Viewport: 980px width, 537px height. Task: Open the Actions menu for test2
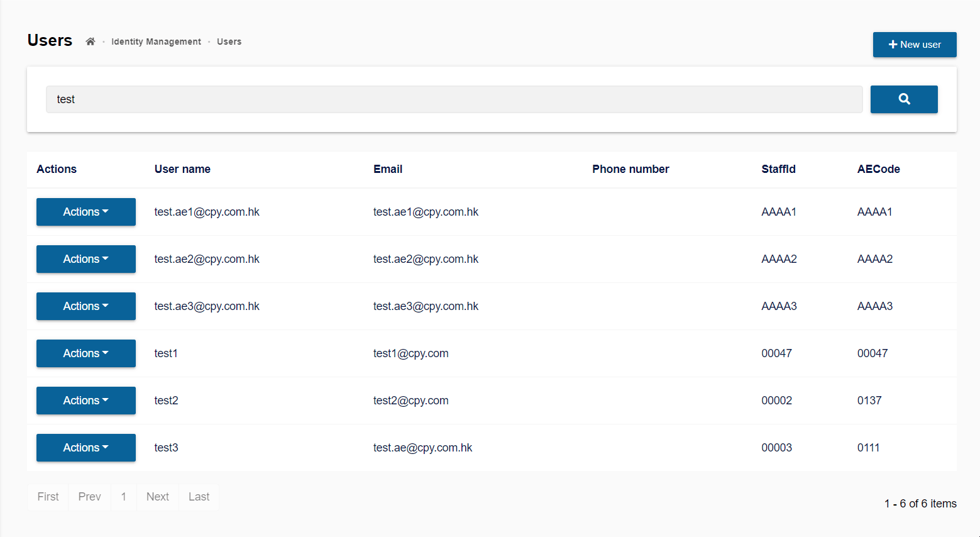click(x=85, y=401)
